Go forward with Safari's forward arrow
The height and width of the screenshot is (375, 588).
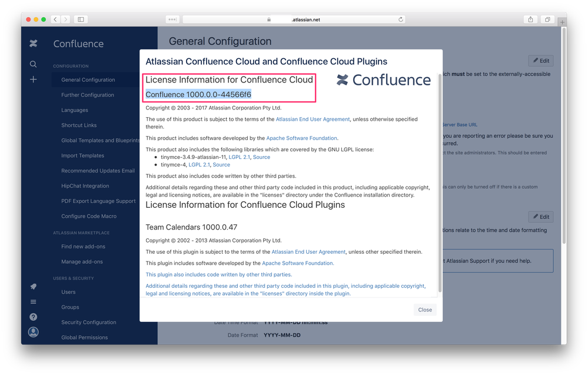(x=65, y=19)
